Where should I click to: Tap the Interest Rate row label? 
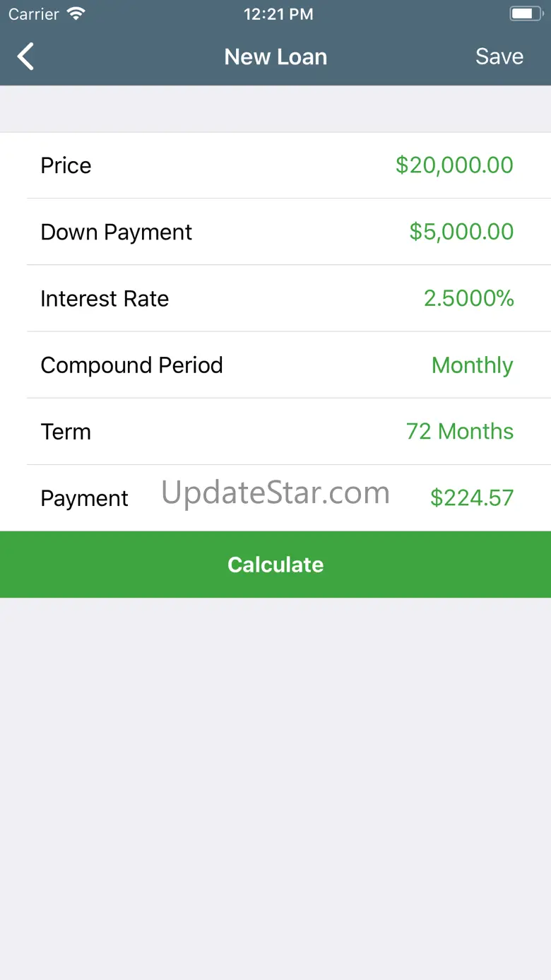tap(105, 298)
